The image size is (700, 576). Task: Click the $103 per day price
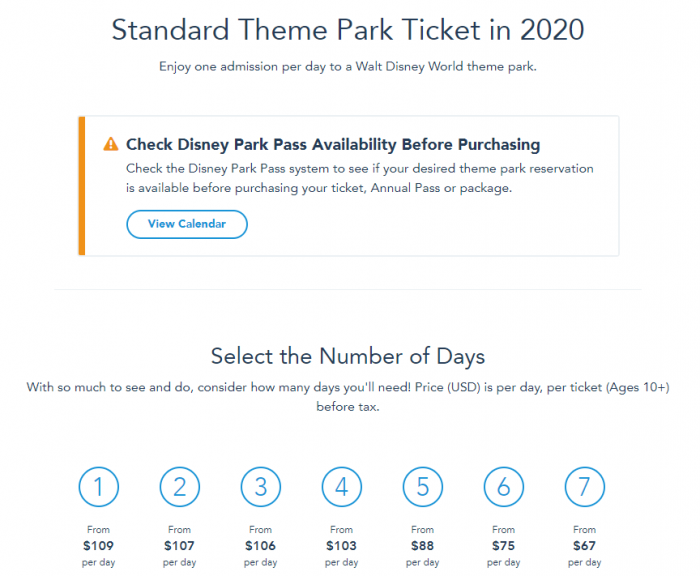coord(342,546)
